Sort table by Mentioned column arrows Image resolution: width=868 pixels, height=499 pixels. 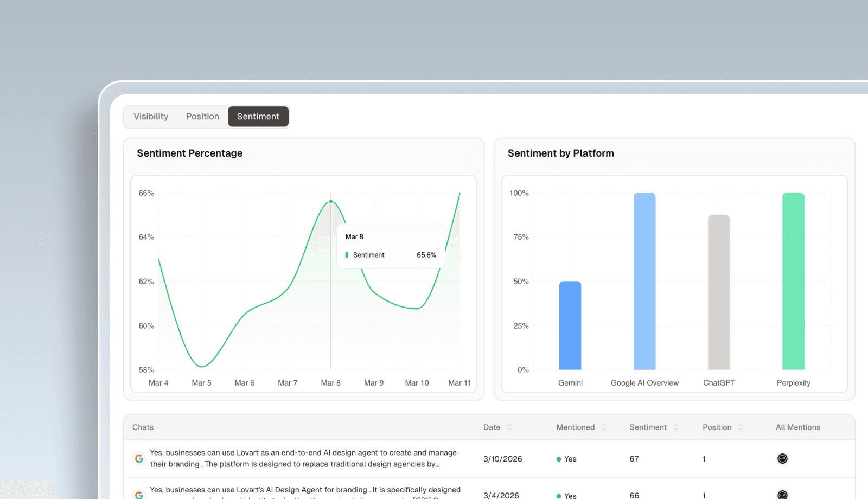pos(604,427)
